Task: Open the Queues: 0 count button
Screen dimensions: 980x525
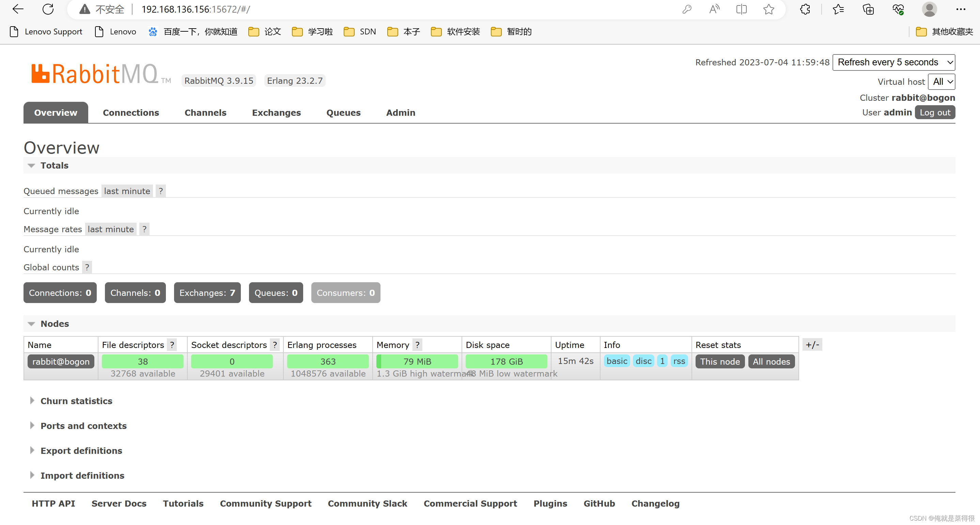Action: (x=276, y=293)
